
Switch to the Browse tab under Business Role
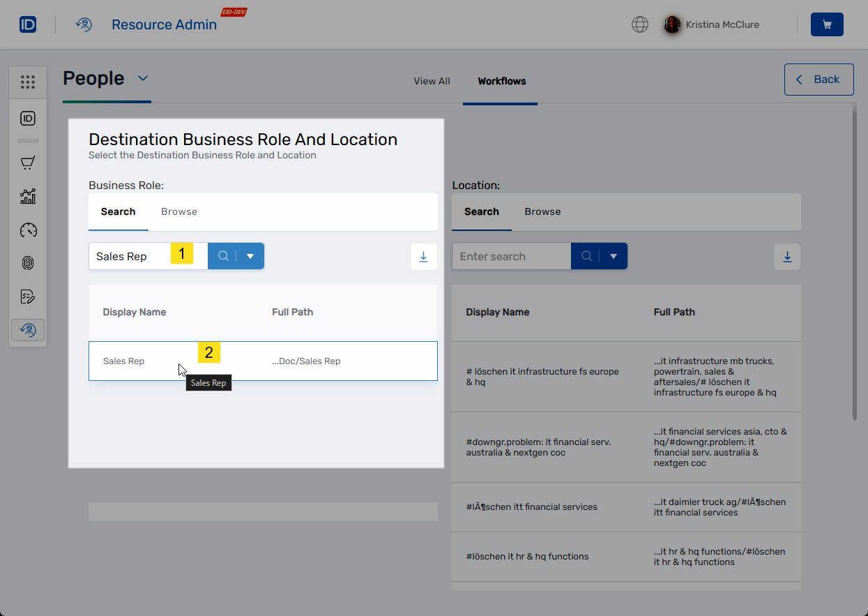(x=178, y=211)
